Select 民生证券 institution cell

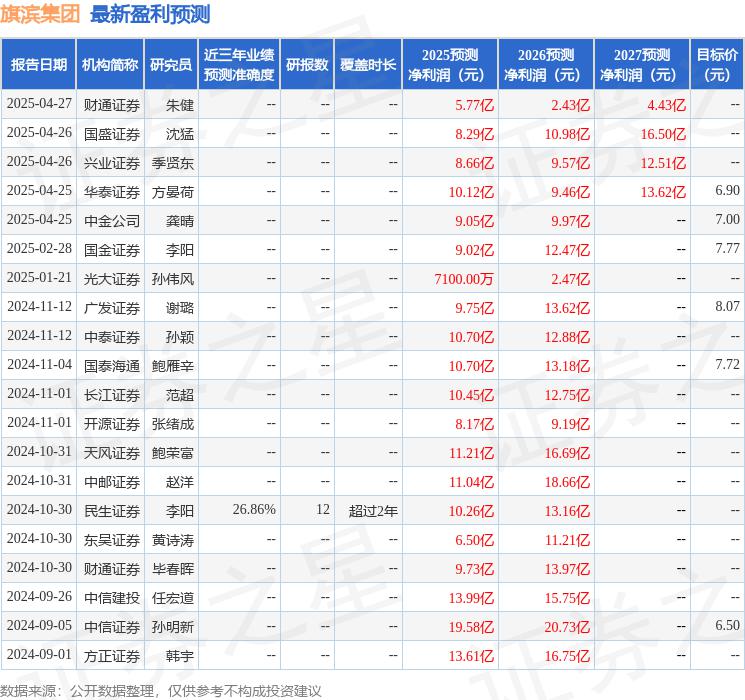pyautogui.click(x=112, y=511)
